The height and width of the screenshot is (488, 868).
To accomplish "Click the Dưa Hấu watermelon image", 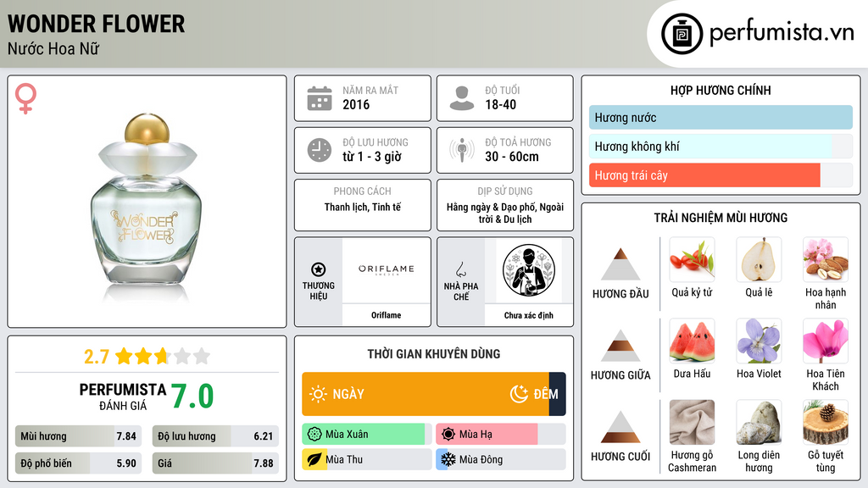I will [x=692, y=341].
